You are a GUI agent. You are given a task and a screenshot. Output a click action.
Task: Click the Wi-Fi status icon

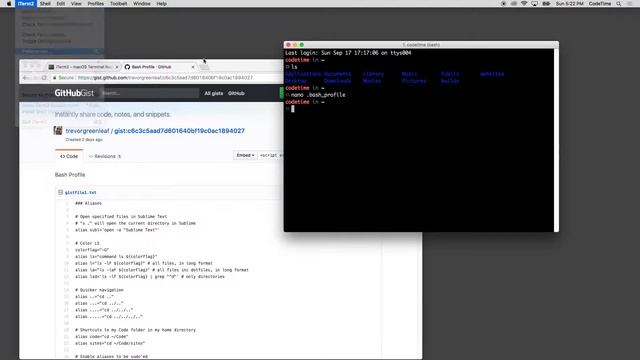click(x=524, y=4)
